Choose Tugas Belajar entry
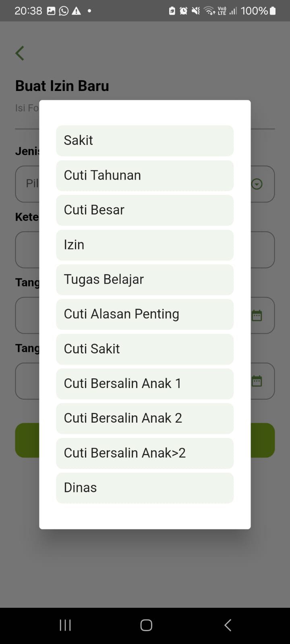The image size is (290, 644). point(145,279)
